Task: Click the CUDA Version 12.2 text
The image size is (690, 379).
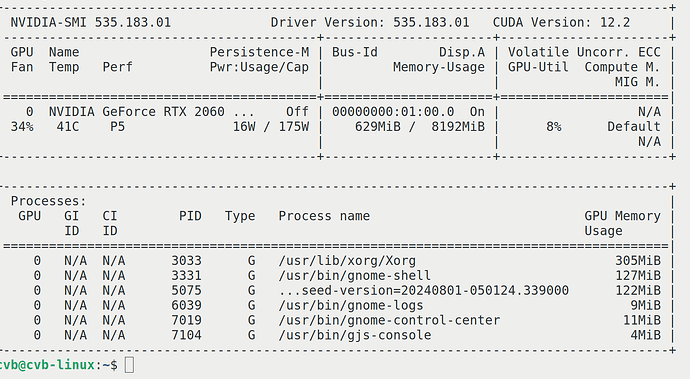Action: (x=561, y=22)
